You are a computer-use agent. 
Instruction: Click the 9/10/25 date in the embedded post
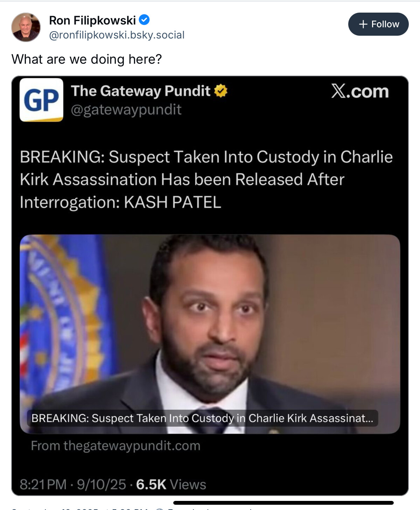(x=101, y=484)
